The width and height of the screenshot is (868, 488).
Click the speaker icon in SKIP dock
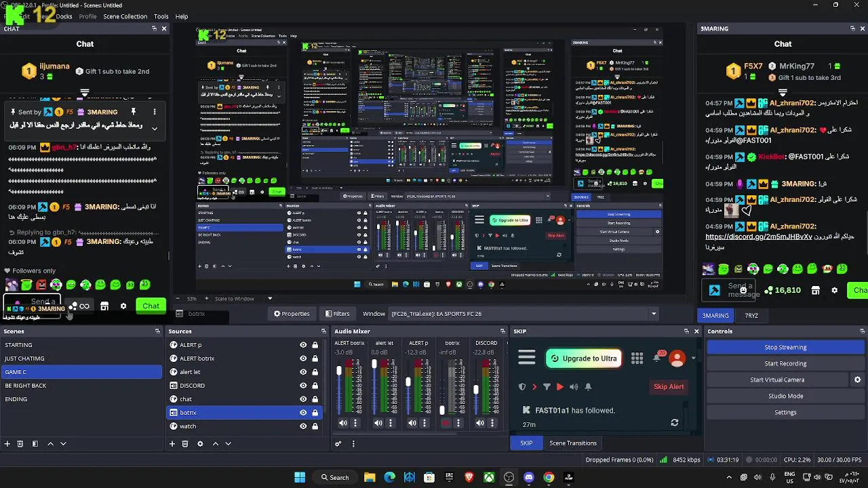(x=574, y=387)
